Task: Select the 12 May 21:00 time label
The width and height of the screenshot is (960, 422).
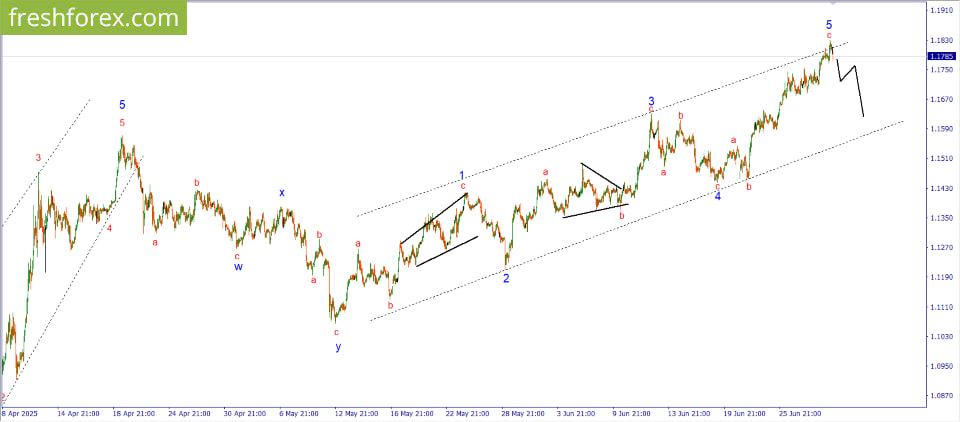Action: 355,413
